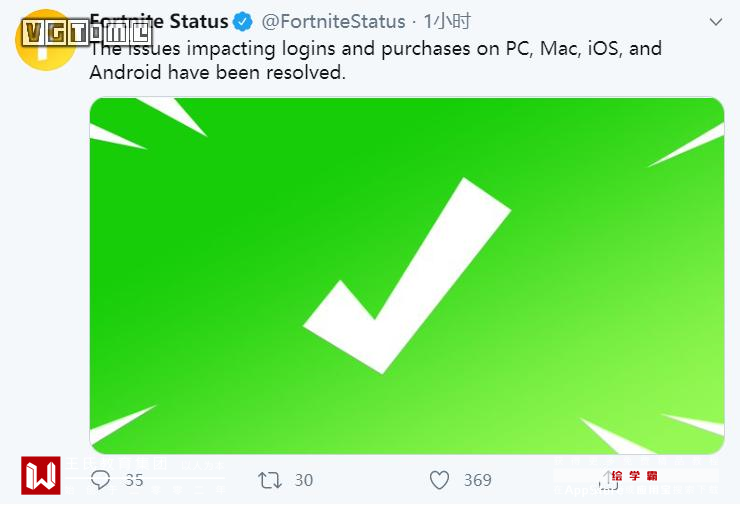Open the tweet options chevron menu
The image size is (740, 510).
pyautogui.click(x=715, y=21)
